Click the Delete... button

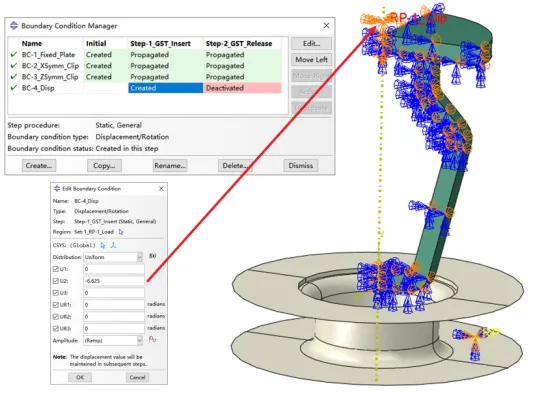235,166
